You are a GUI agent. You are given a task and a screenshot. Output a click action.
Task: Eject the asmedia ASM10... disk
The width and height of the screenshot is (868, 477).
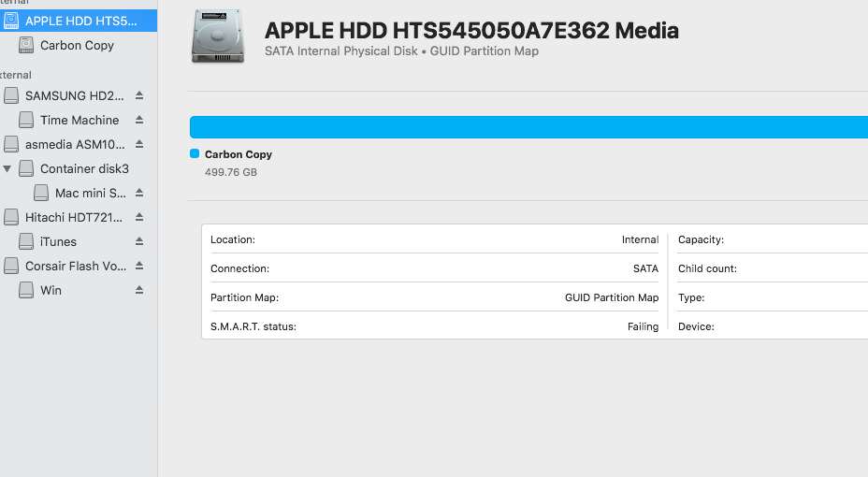[139, 144]
